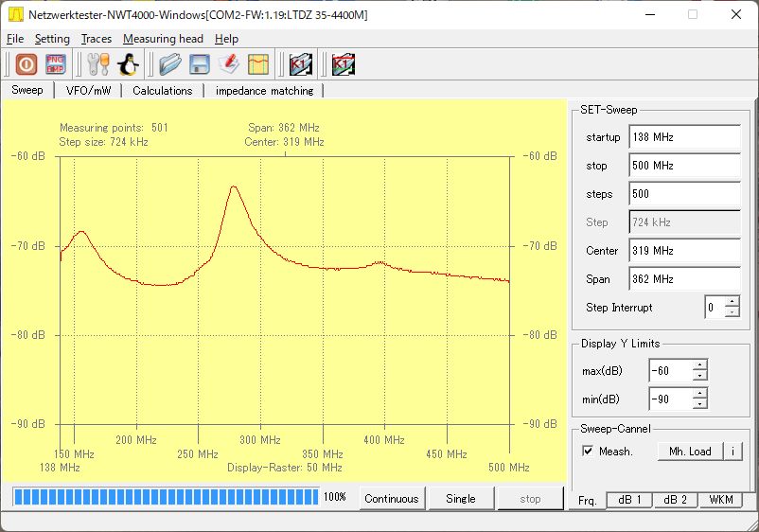
Task: Click the app icon in the title bar
Action: [x=15, y=14]
